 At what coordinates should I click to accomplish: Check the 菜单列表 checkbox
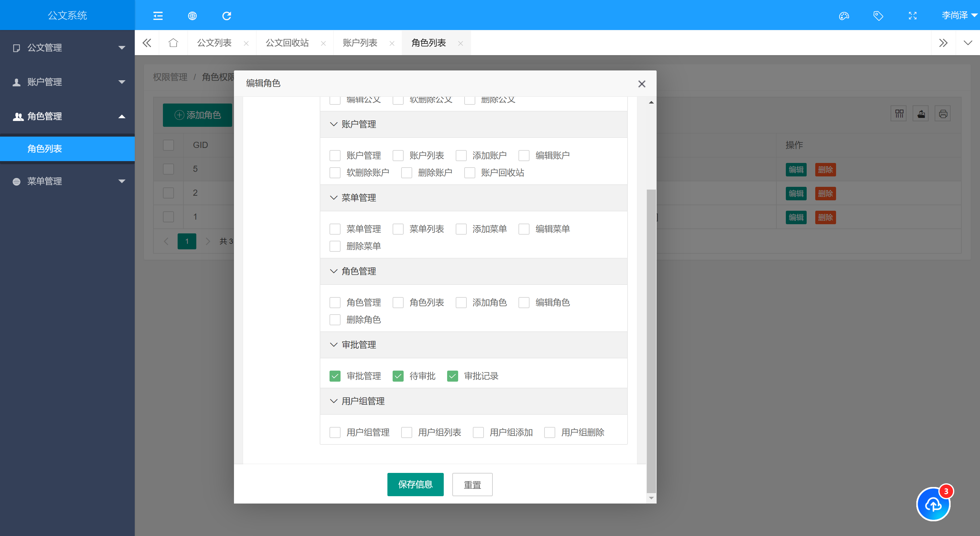tap(398, 229)
